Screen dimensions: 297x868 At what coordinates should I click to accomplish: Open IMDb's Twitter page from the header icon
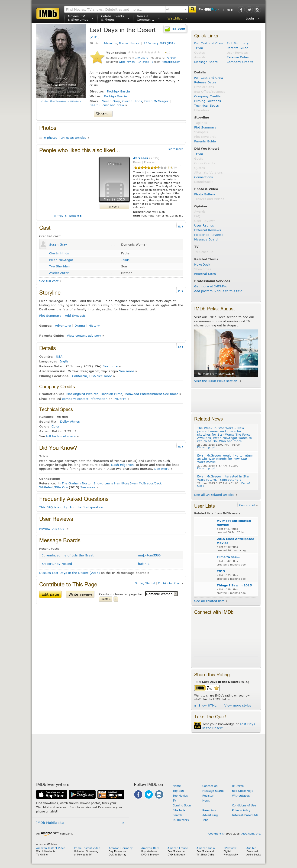[249, 10]
